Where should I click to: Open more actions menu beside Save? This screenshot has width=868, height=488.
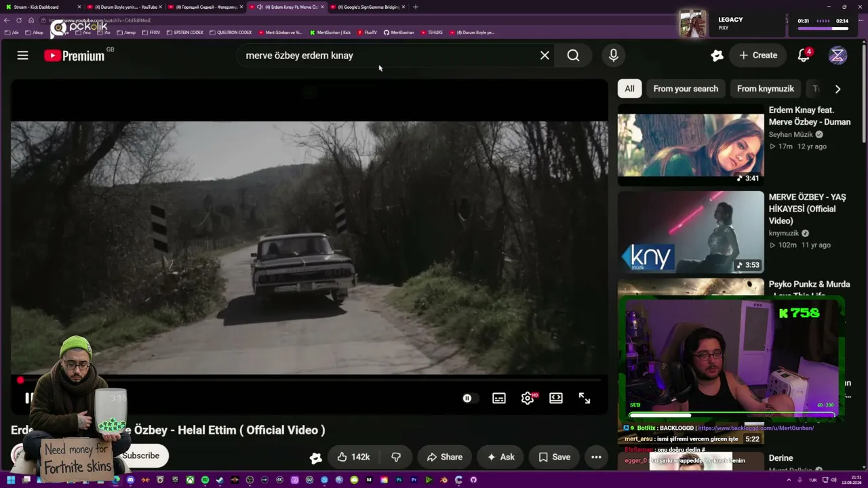[x=596, y=457]
